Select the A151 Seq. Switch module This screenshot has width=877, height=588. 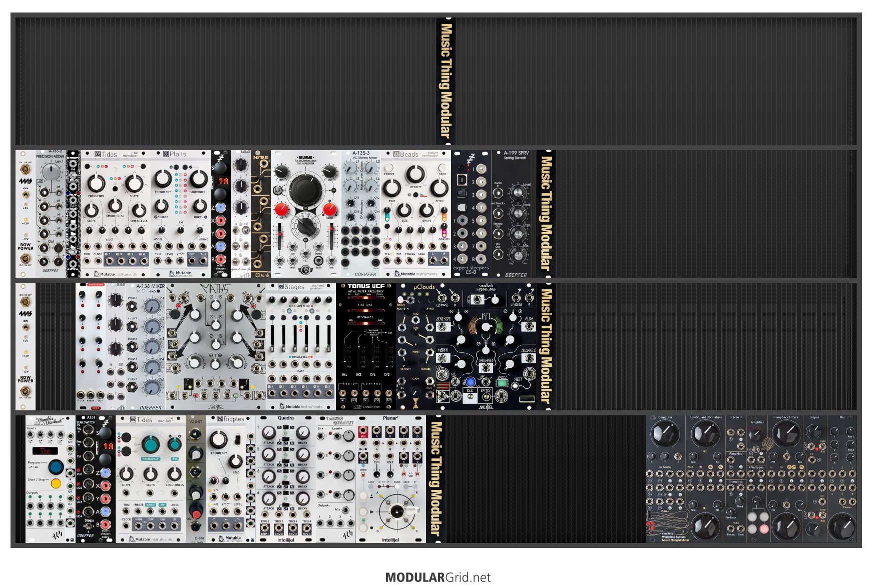pos(86,479)
